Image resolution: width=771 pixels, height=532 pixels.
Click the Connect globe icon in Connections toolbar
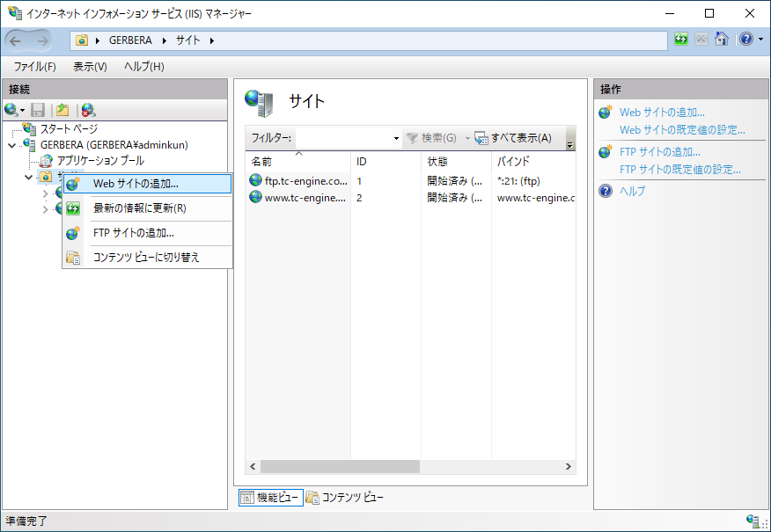(11, 110)
